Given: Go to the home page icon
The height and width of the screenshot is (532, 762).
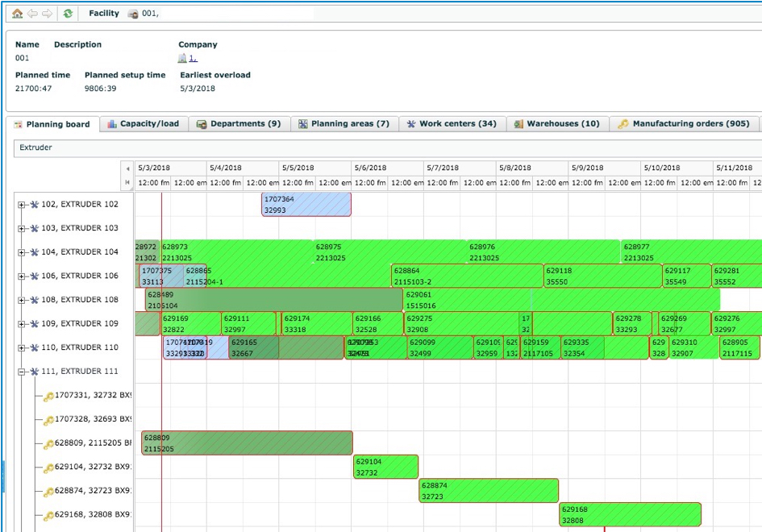Looking at the screenshot, I should pos(18,14).
